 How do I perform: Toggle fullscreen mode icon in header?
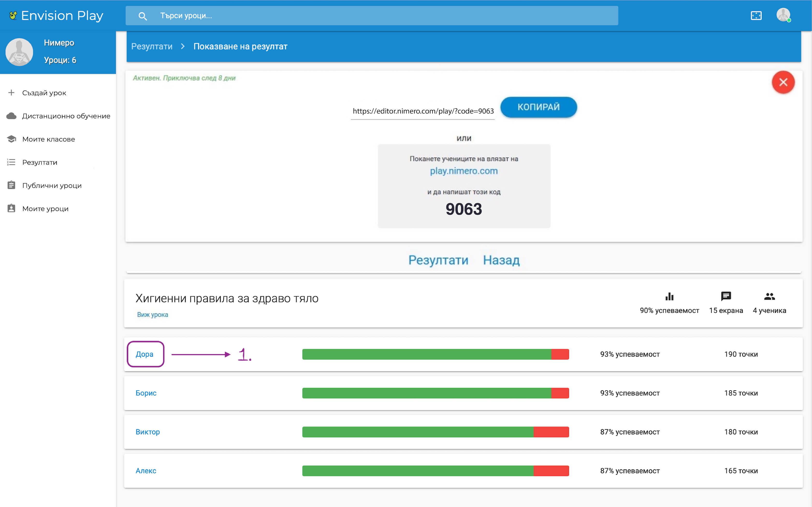coord(756,16)
